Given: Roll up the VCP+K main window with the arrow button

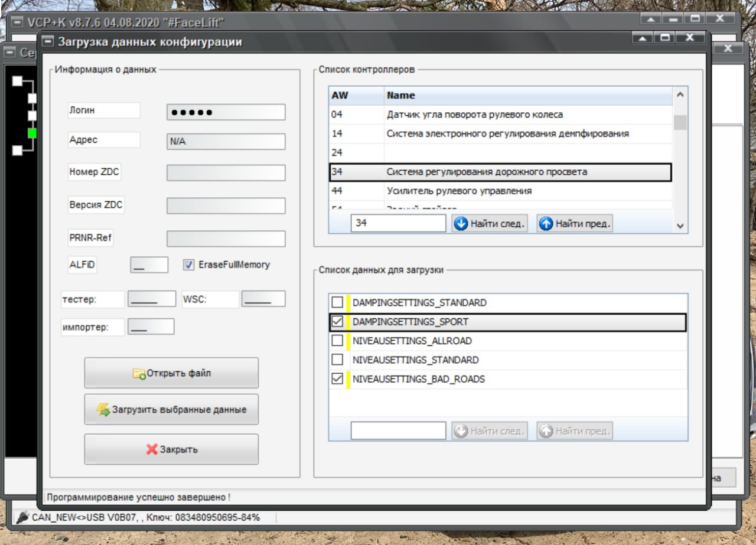Looking at the screenshot, I should [650, 18].
